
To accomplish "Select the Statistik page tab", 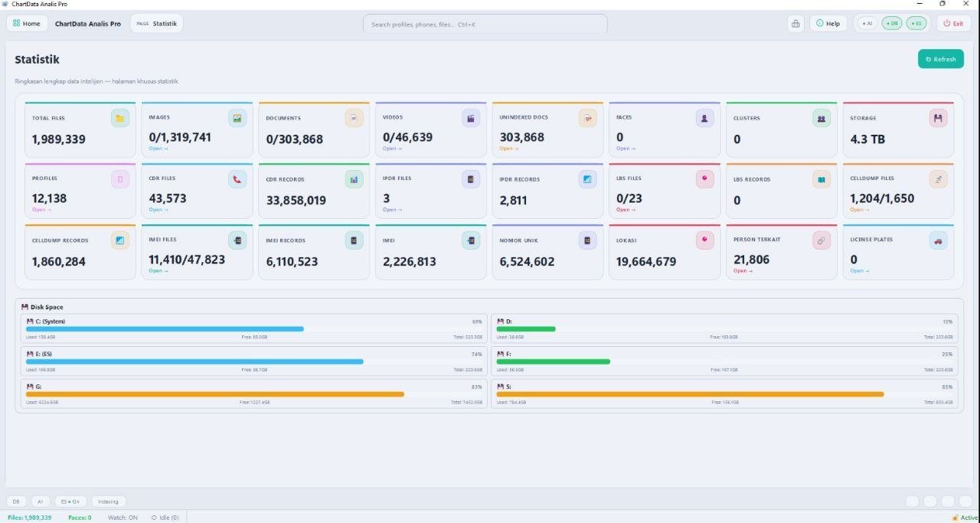I will point(157,24).
